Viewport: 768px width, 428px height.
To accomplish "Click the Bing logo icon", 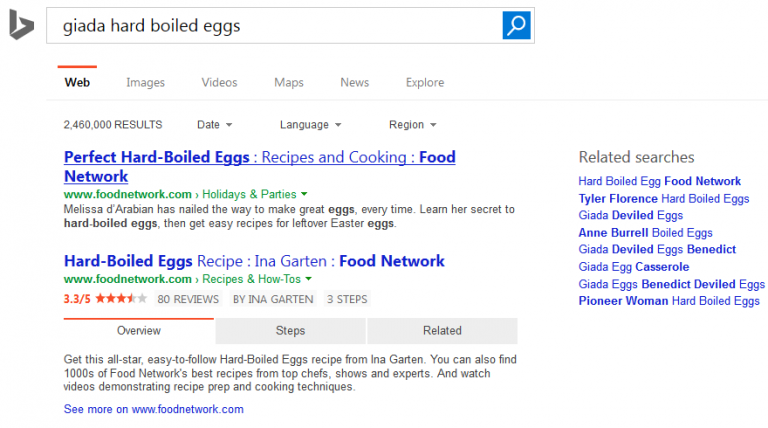I will (21, 25).
